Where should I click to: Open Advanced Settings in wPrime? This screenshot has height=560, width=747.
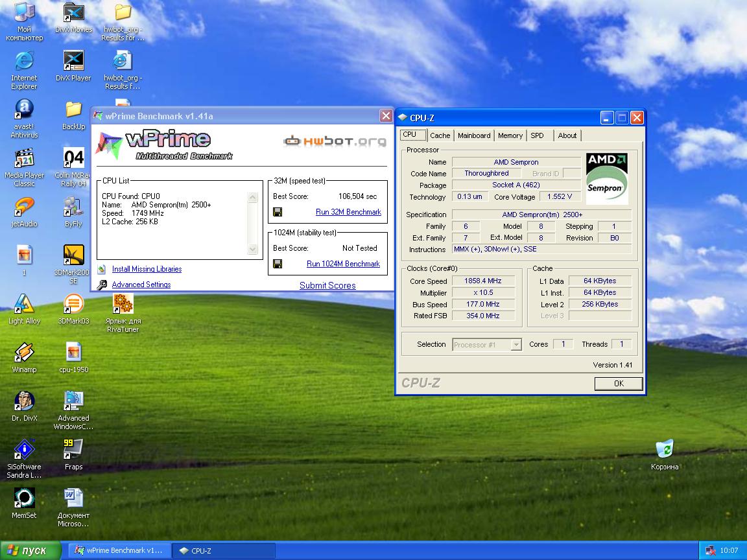click(141, 285)
